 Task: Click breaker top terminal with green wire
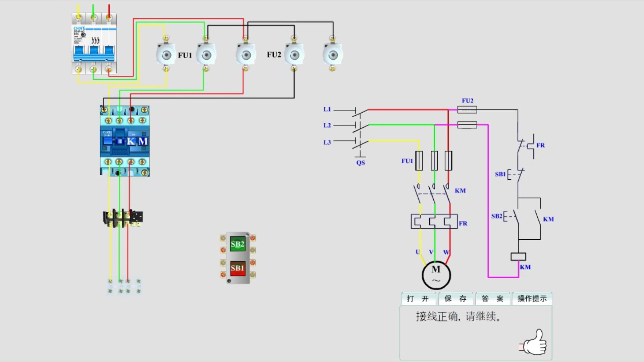pos(94,17)
